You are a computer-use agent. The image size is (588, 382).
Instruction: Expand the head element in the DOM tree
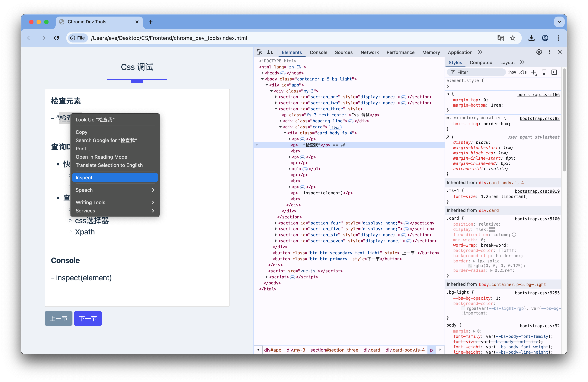263,73
